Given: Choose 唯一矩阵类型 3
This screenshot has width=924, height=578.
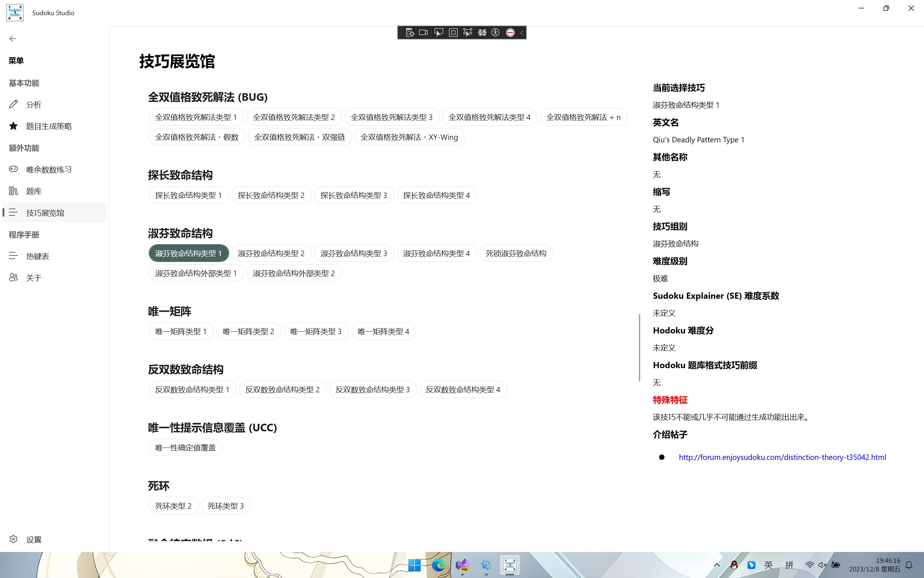Looking at the screenshot, I should (x=316, y=331).
